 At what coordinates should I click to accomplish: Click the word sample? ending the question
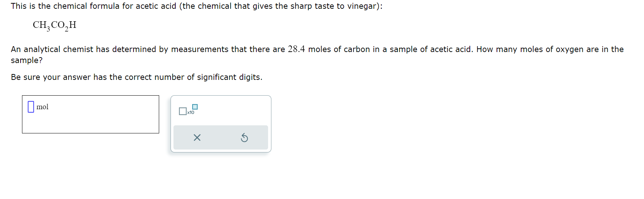point(27,60)
